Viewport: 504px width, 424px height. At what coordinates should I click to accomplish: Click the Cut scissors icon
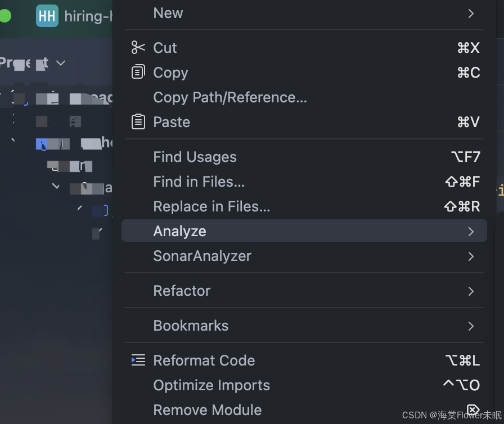(x=138, y=48)
